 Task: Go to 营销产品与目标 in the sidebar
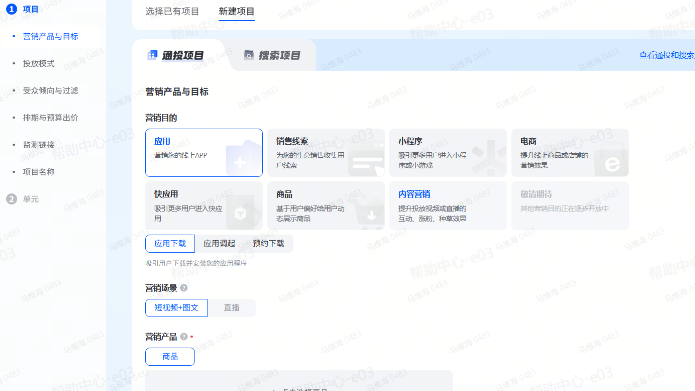[51, 36]
